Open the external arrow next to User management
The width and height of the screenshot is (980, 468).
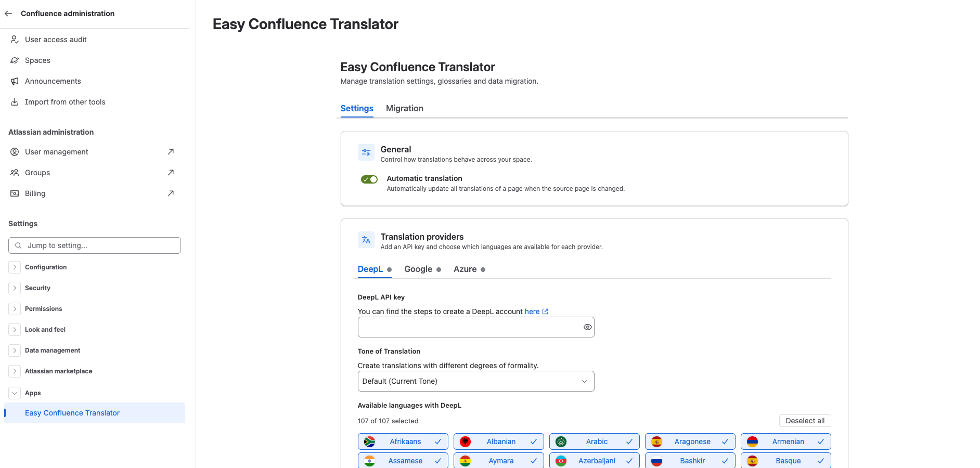pos(171,152)
